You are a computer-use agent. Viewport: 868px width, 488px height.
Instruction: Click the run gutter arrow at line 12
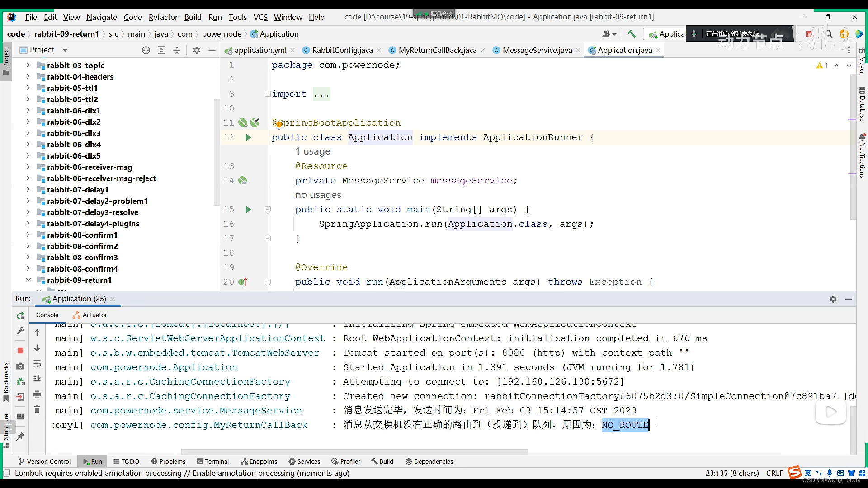(248, 137)
